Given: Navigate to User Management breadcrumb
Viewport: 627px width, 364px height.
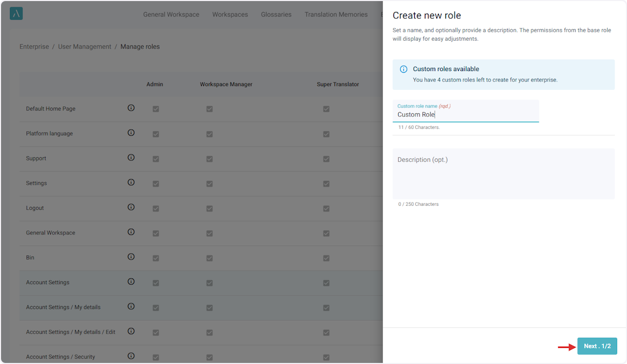Looking at the screenshot, I should [85, 46].
